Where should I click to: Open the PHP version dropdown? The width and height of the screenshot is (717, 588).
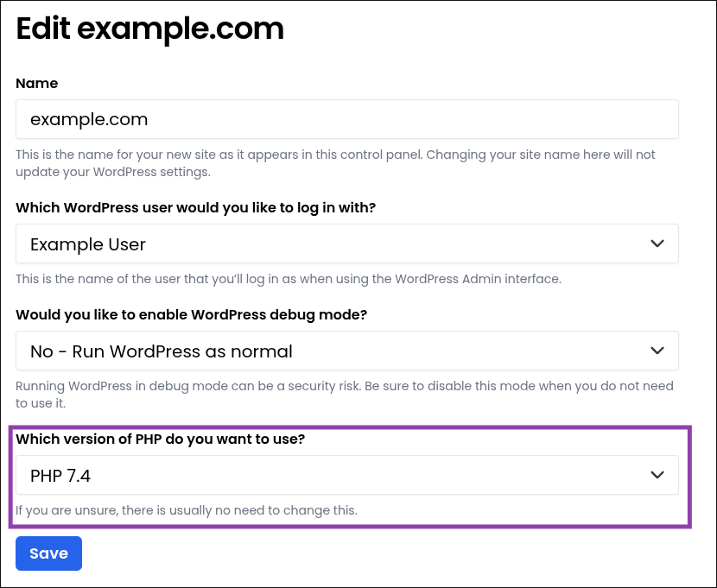(346, 475)
